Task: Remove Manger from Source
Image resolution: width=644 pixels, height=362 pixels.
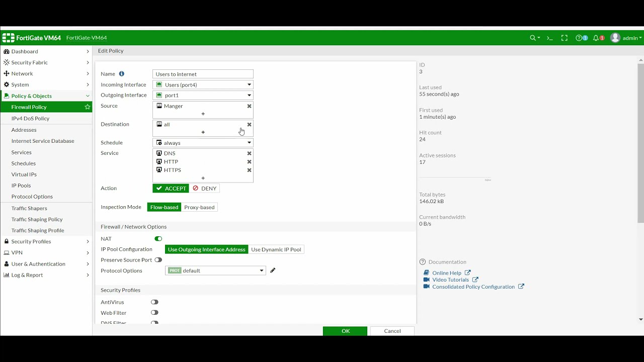Action: 249,106
